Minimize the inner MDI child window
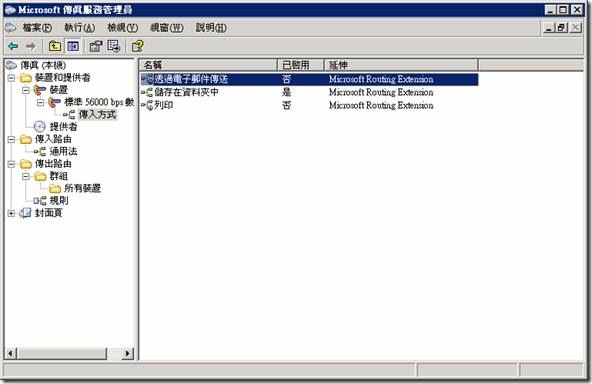The width and height of the screenshot is (592, 384). click(549, 28)
